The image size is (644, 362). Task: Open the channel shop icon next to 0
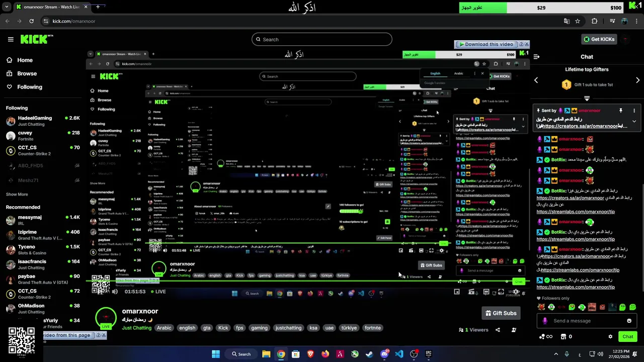coord(563,336)
